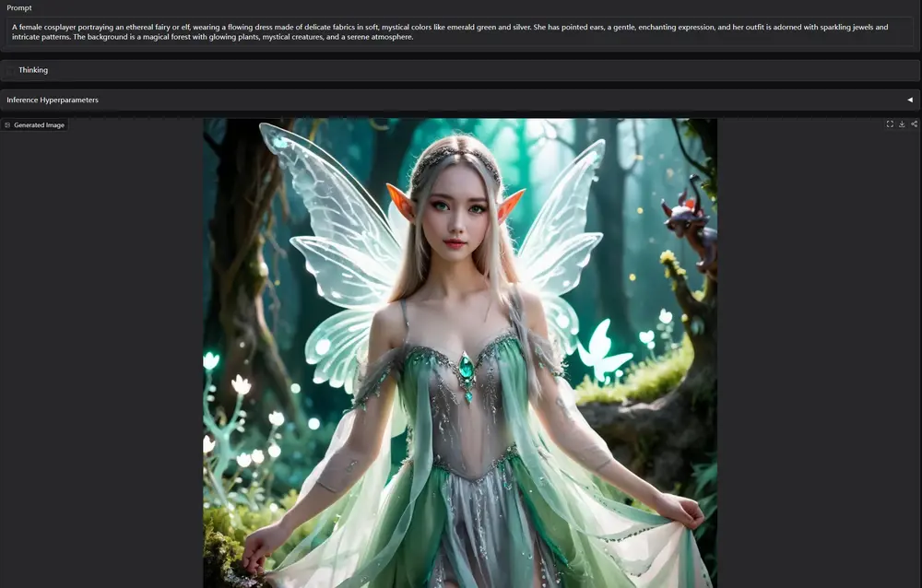Click the Thinking label text
922x588 pixels.
33,70
